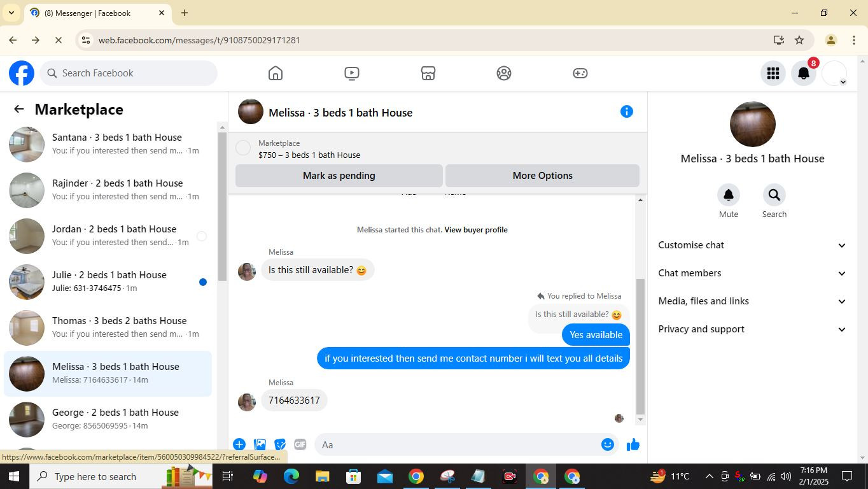Viewport: 868px width, 489px height.
Task: Open the account profile menu
Action: pos(834,73)
